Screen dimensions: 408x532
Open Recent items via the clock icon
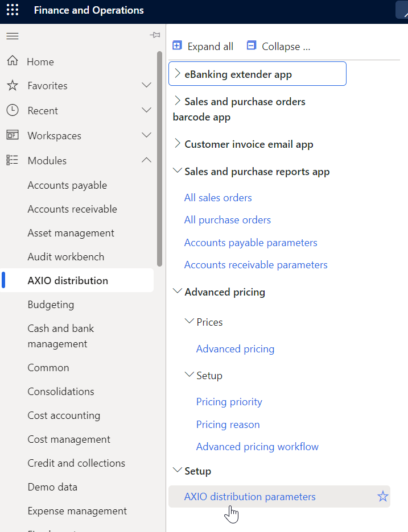tap(12, 110)
